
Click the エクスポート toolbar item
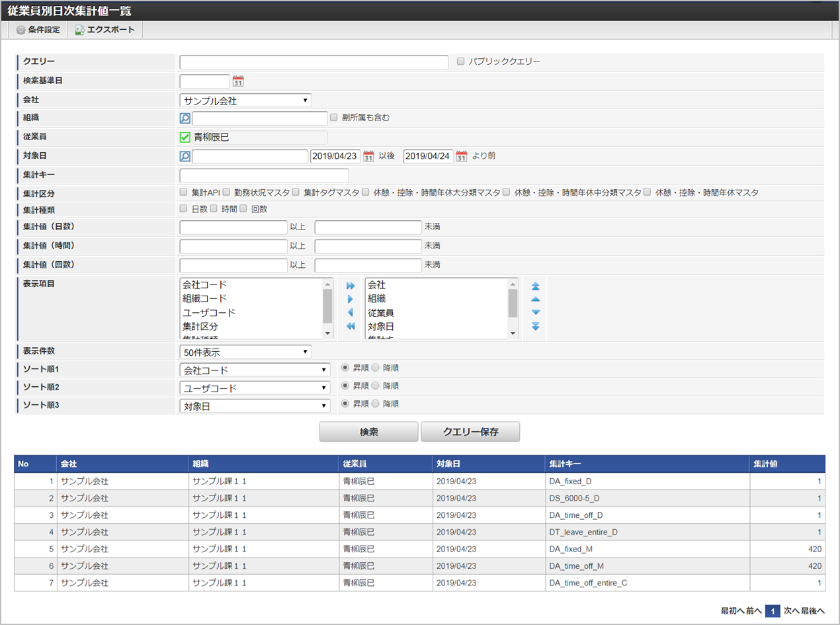click(105, 30)
